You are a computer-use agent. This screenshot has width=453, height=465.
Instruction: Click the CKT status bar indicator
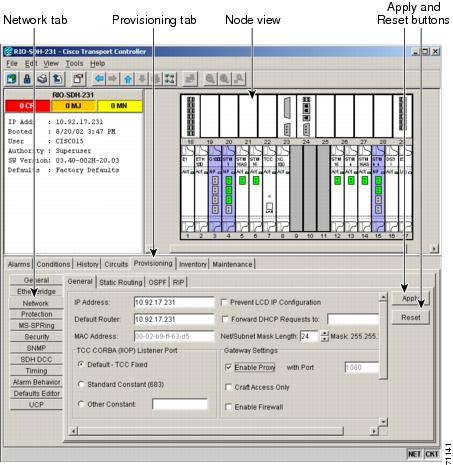(x=432, y=454)
